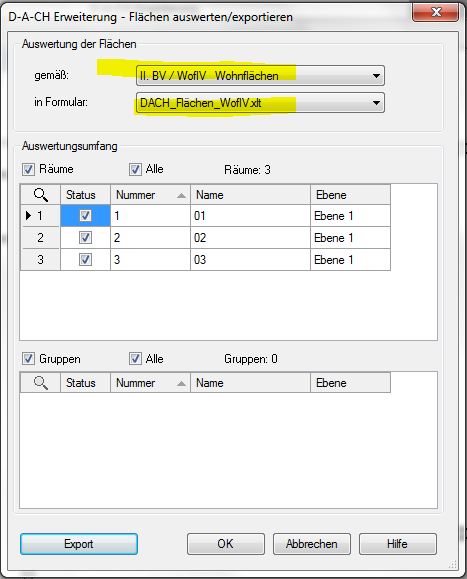The width and height of the screenshot is (467, 579).
Task: Select row 1 via its arrow indicator
Action: click(28, 215)
